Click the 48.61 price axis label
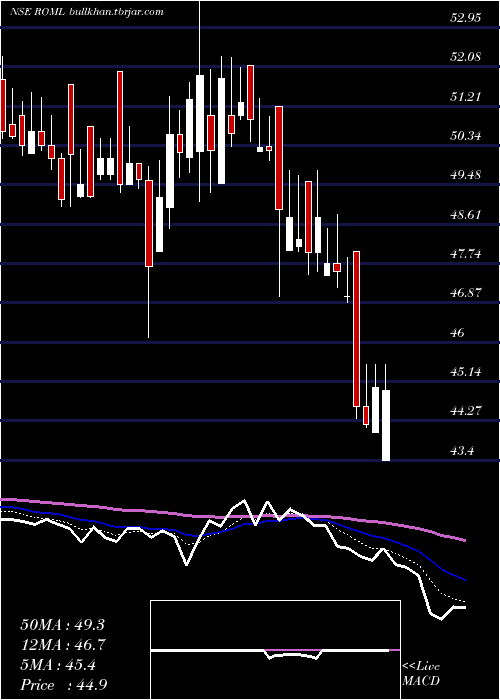This screenshot has height=700, width=500. [x=466, y=215]
